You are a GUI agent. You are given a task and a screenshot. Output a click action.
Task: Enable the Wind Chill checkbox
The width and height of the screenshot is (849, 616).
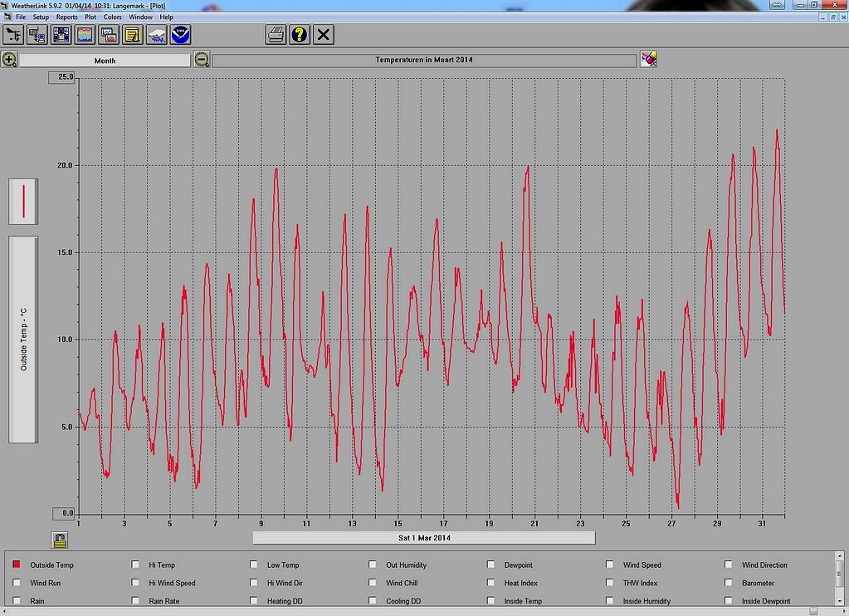tap(372, 583)
